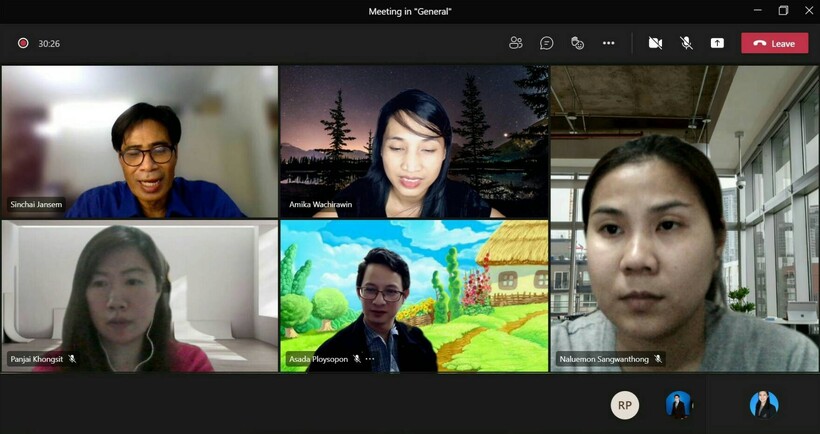Select Sinchai Jansem's video tile
820x434 pixels.
pyautogui.click(x=140, y=141)
